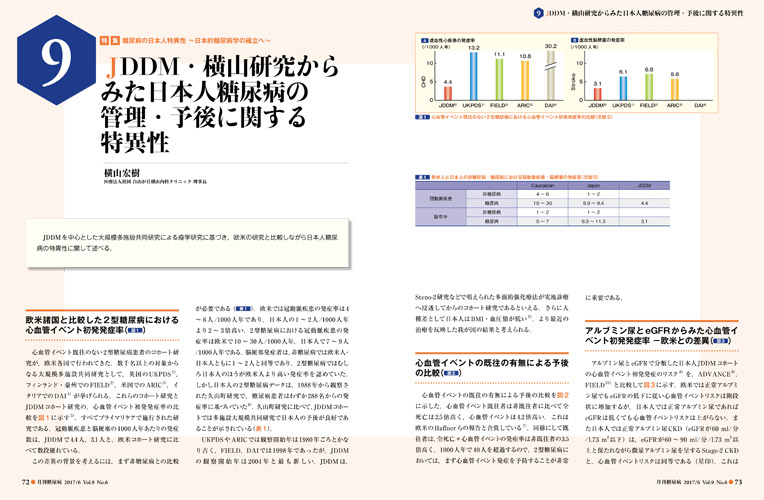Click the running header on the right page

click(x=645, y=13)
